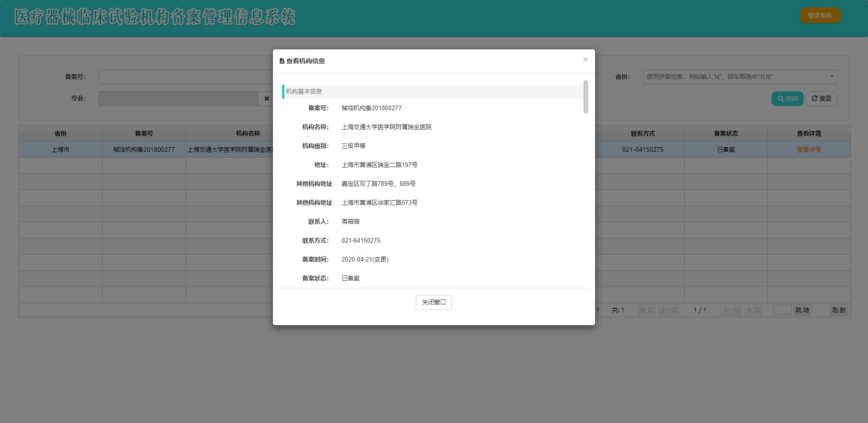Click the 备案号 input field

click(185, 77)
